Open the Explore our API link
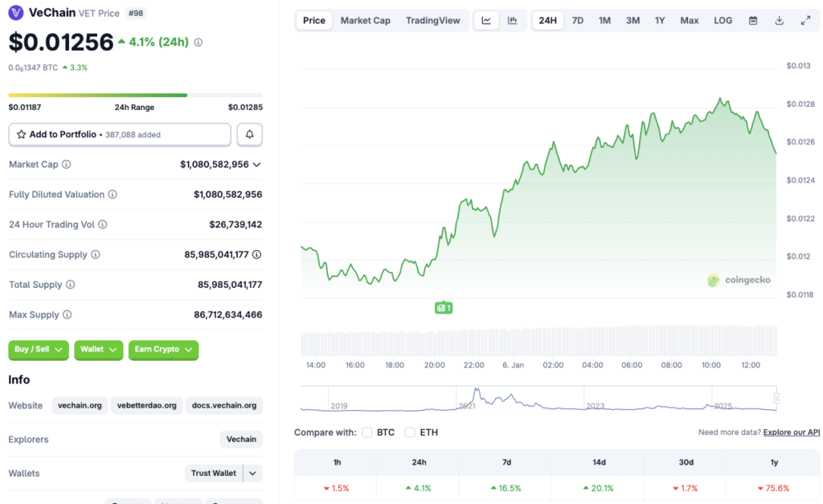 [791, 432]
